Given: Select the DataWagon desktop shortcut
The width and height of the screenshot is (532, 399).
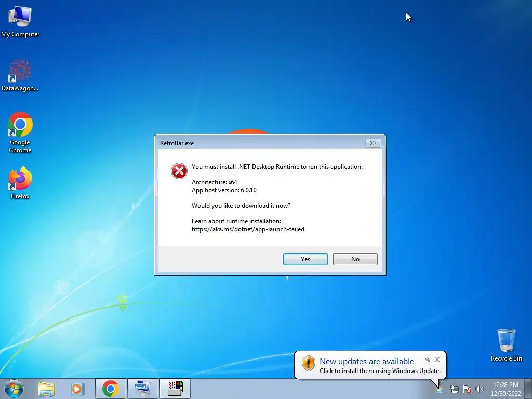Looking at the screenshot, I should click(20, 75).
